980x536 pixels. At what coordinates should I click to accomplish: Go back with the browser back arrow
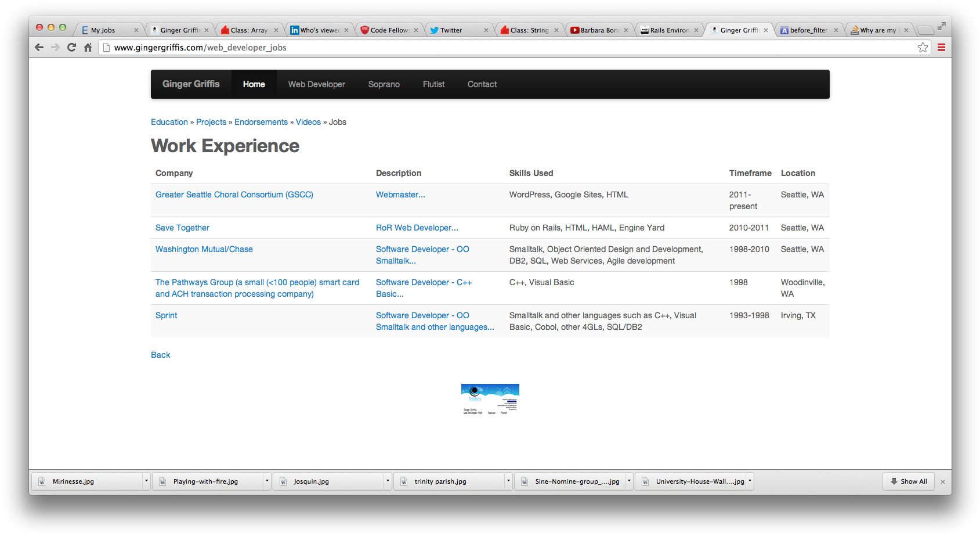[39, 48]
